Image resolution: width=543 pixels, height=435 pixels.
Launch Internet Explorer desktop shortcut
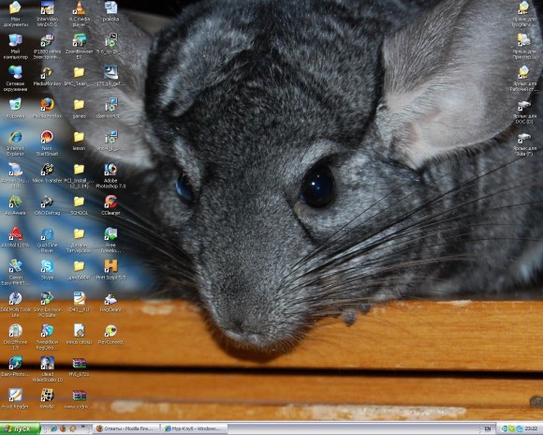click(15, 143)
